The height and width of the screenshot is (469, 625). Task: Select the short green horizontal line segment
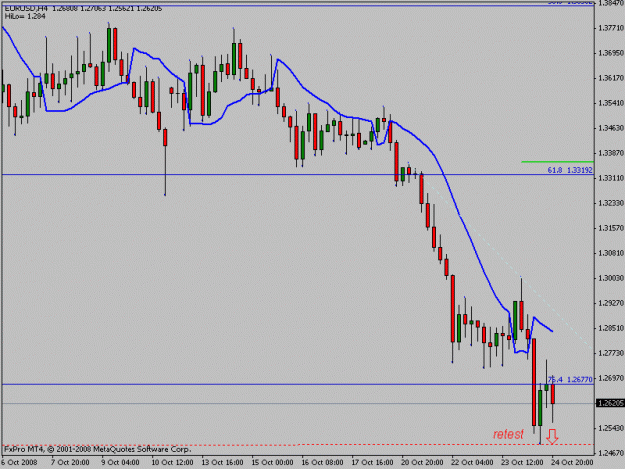coord(558,162)
